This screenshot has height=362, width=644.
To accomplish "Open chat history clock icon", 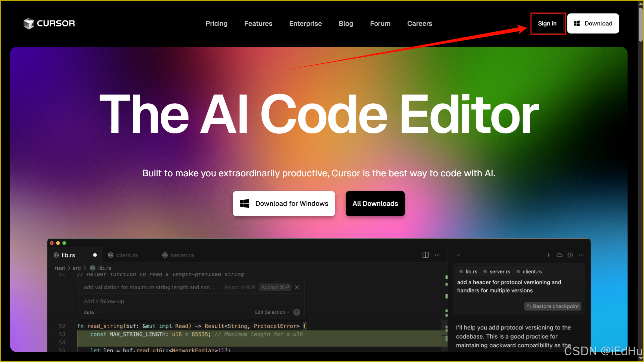I will coord(570,255).
